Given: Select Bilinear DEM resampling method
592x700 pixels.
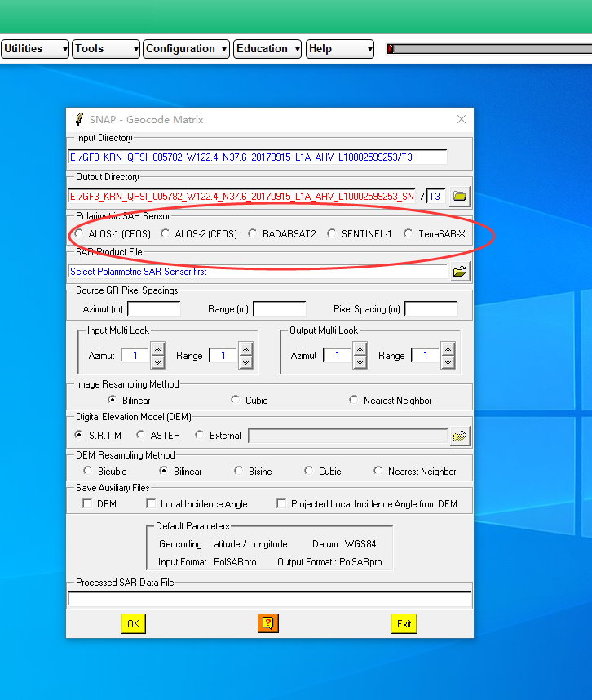Looking at the screenshot, I should pos(164,471).
